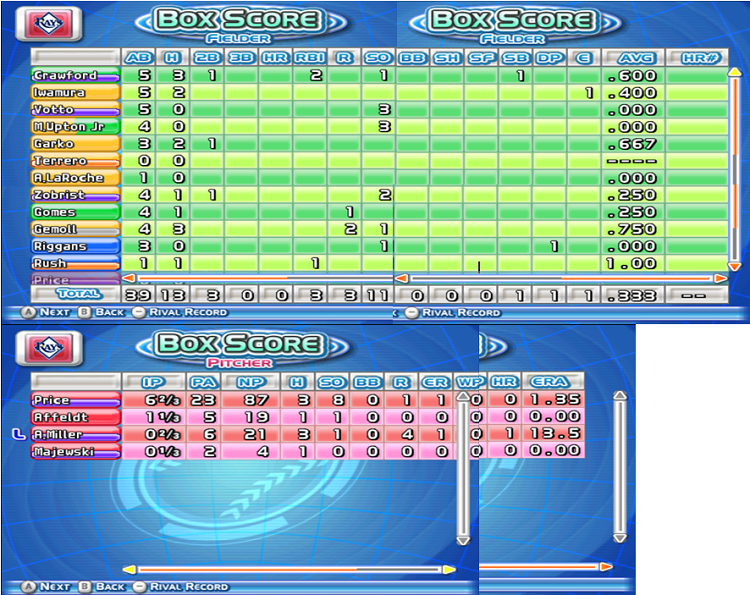This screenshot has width=750, height=595.
Task: Select the Riggans row
Action: pos(379,246)
